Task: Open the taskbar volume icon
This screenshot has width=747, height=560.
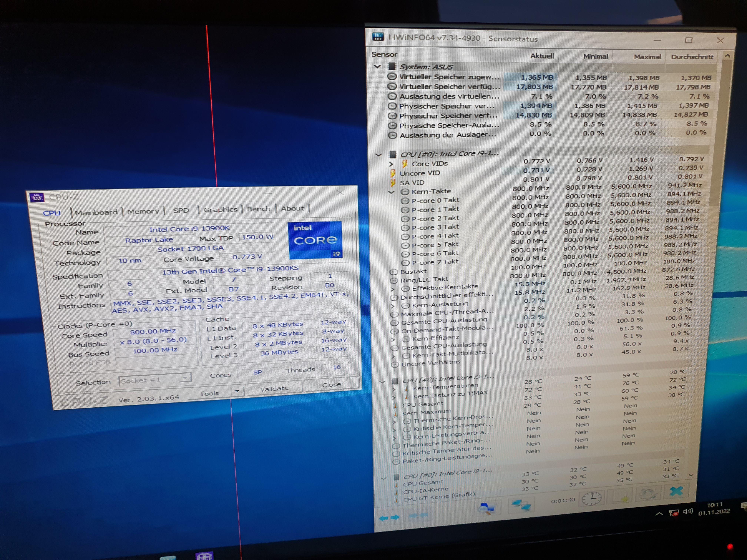Action: [x=688, y=511]
